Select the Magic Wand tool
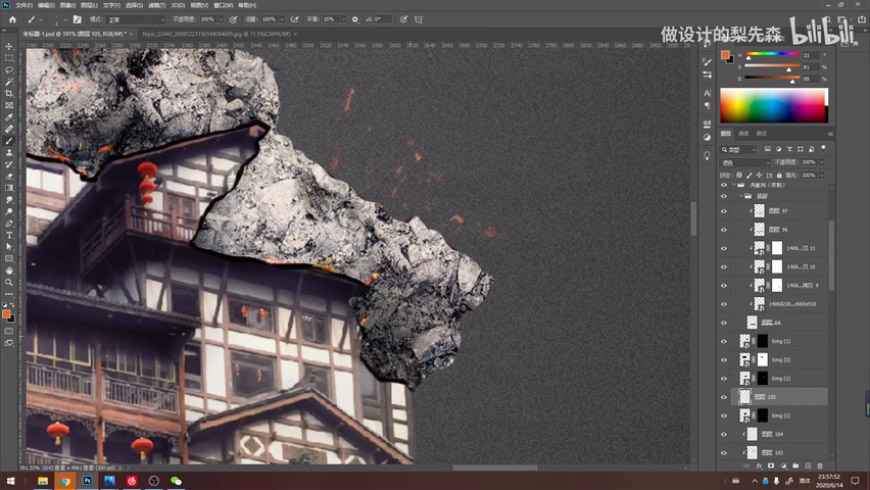Image resolution: width=870 pixels, height=490 pixels. [x=9, y=82]
